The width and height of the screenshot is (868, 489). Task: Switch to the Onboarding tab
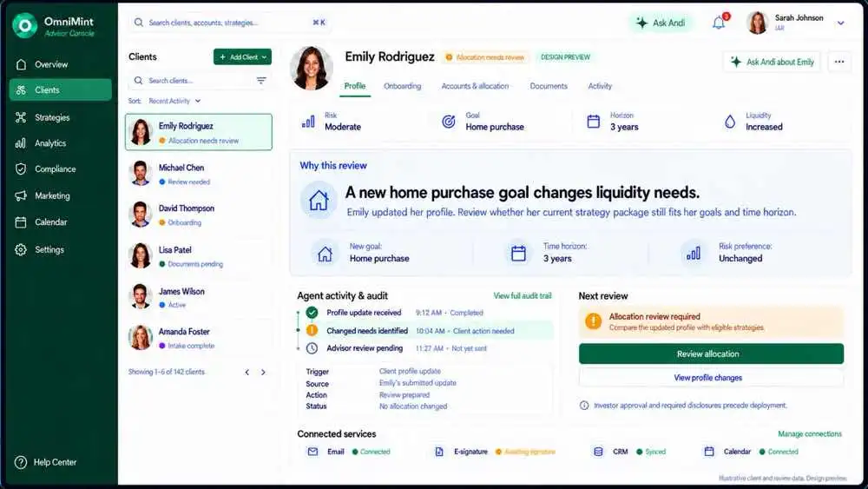point(403,86)
